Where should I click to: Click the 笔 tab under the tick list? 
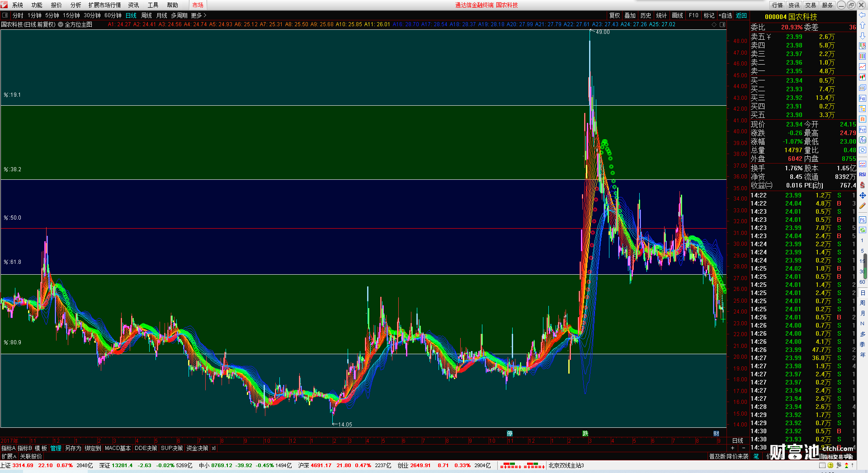point(756,456)
